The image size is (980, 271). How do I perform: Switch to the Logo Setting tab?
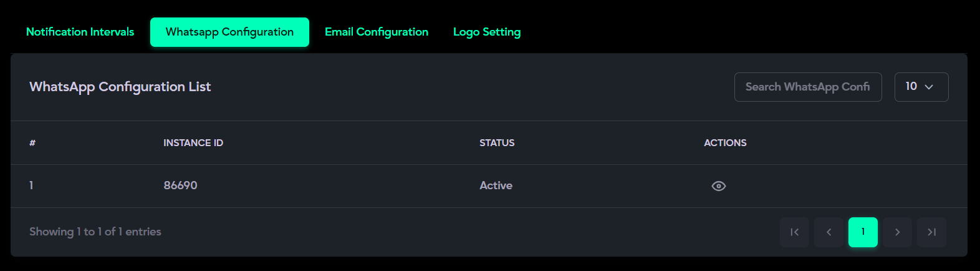[x=487, y=32]
